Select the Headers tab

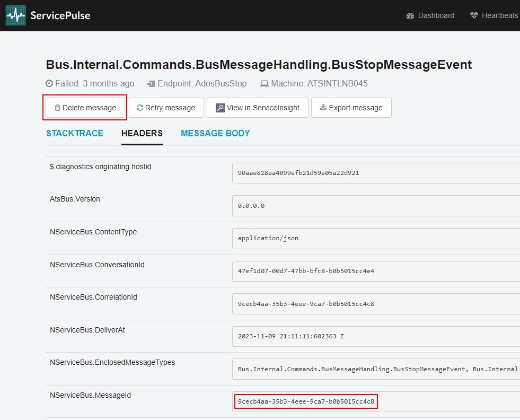click(x=142, y=133)
